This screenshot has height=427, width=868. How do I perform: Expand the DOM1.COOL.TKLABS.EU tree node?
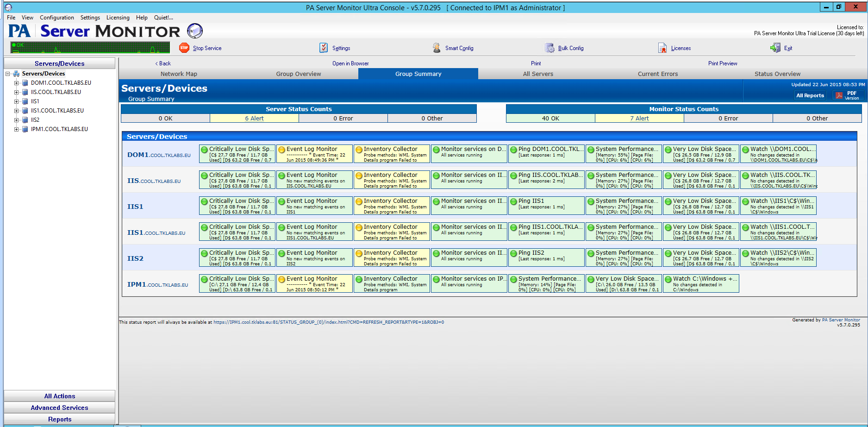(x=16, y=83)
